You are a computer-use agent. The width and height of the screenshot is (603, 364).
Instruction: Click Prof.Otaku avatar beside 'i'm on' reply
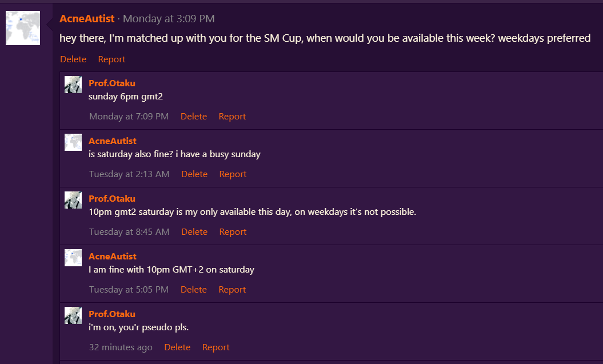click(73, 315)
